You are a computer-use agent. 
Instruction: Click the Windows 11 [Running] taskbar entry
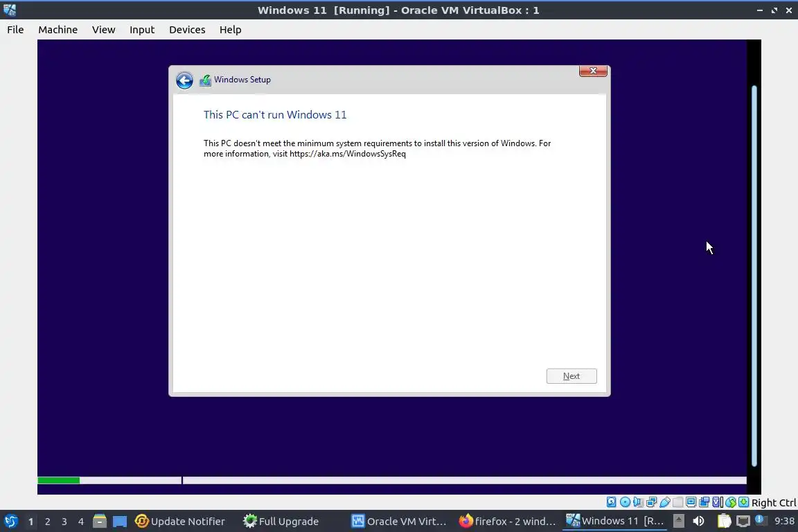tap(615, 521)
